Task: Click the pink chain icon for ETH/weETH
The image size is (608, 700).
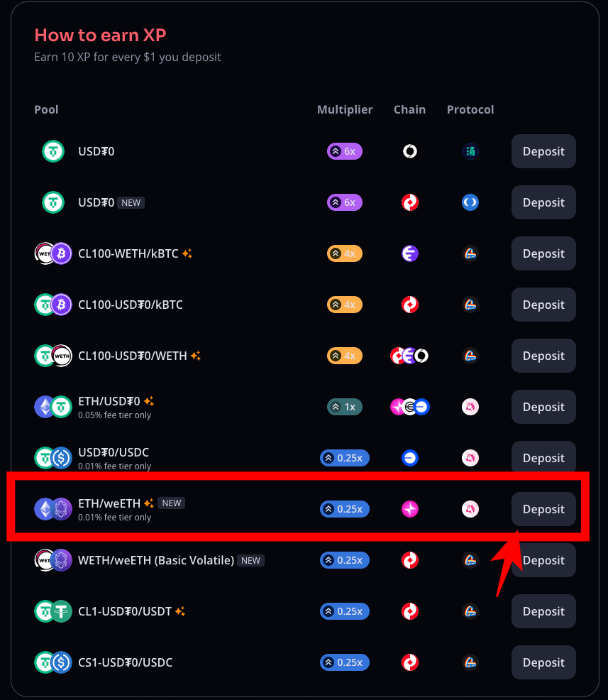Action: pyautogui.click(x=410, y=509)
